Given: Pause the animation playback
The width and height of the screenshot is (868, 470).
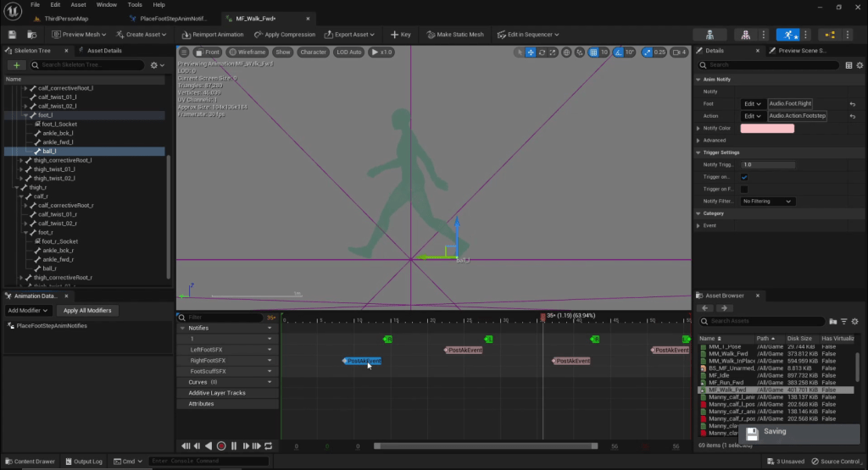Looking at the screenshot, I should (x=233, y=446).
